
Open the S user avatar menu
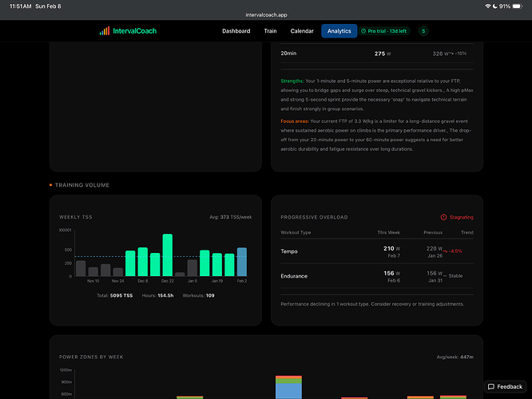pyautogui.click(x=423, y=31)
